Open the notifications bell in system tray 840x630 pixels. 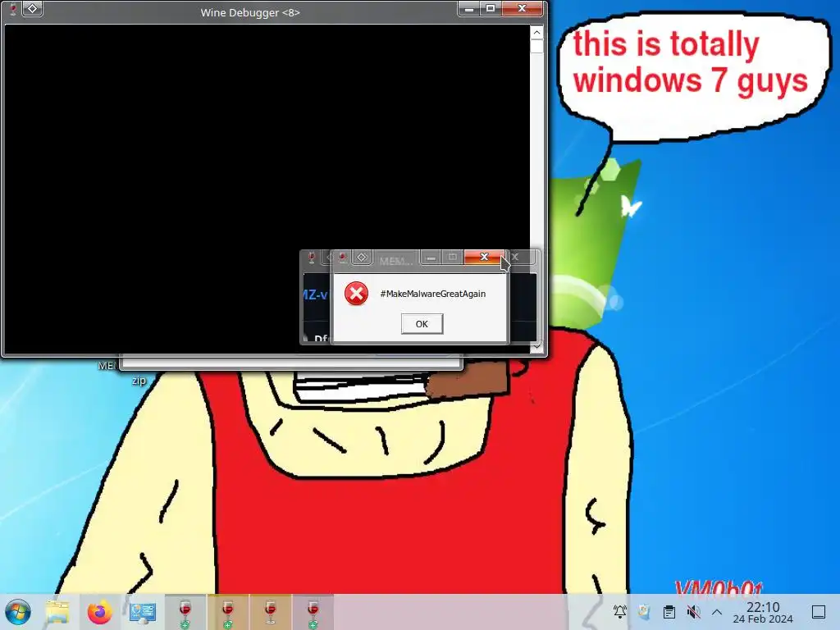[x=620, y=611]
